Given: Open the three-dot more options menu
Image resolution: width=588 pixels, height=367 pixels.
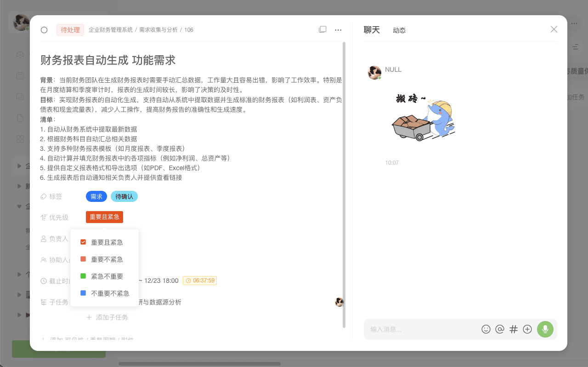Looking at the screenshot, I should (338, 30).
